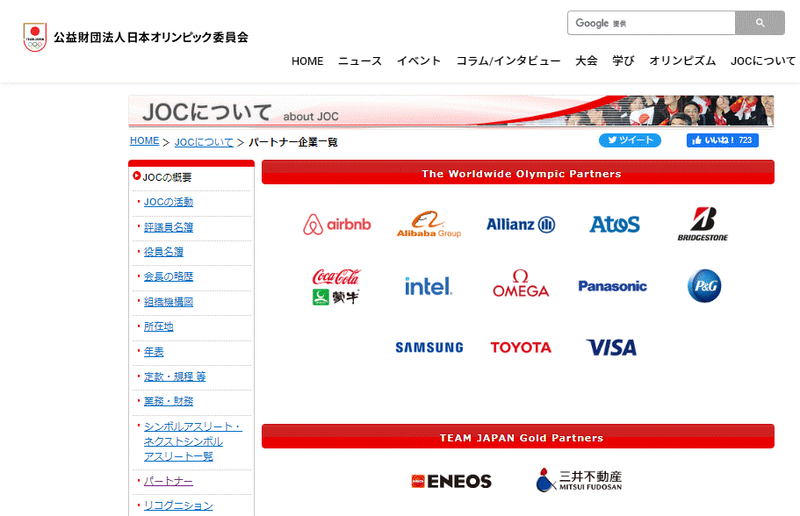Open the 業務・財務 sidebar link
Viewport: 800px width, 516px height.
pos(168,401)
